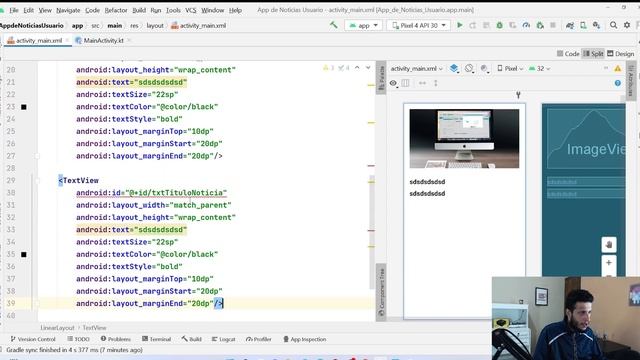Open the Logcat tool window

point(224,339)
